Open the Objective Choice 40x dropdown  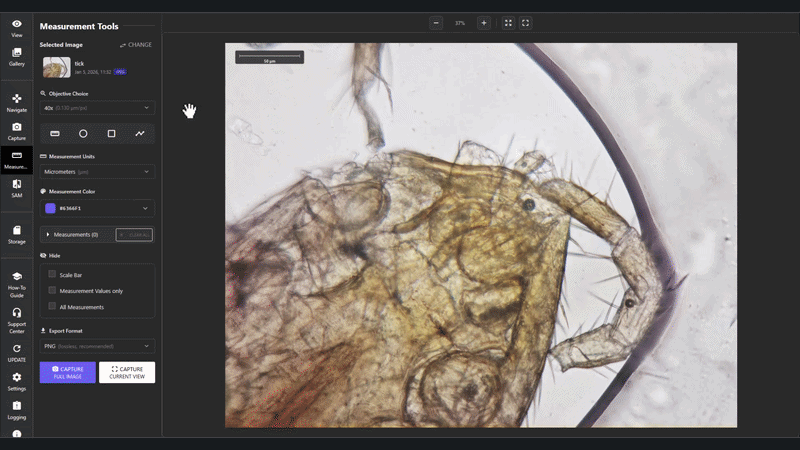97,108
